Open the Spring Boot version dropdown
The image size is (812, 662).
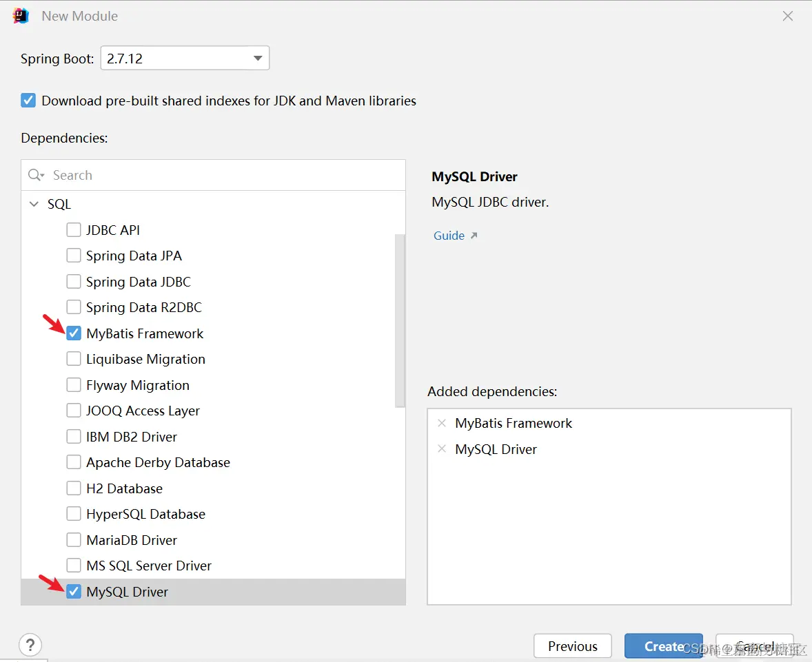pyautogui.click(x=185, y=58)
